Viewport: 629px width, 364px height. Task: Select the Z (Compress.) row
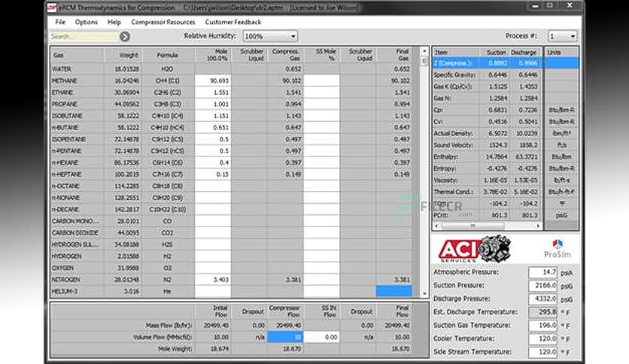pos(506,63)
